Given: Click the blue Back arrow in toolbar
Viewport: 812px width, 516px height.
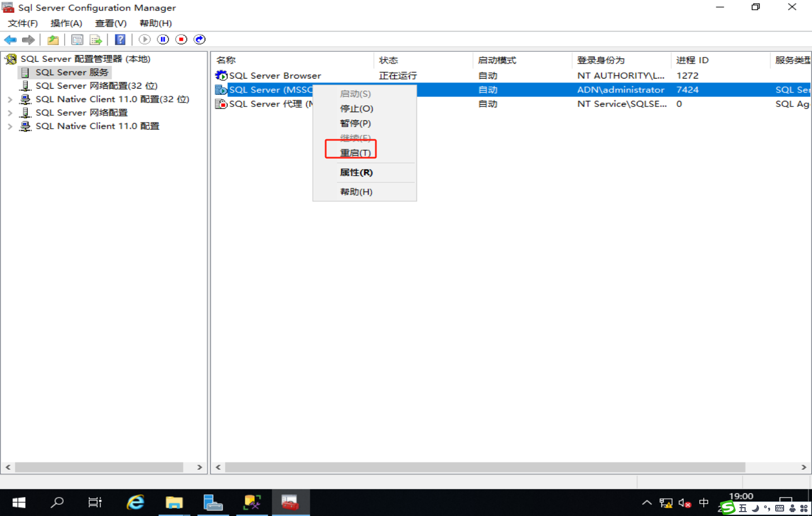Looking at the screenshot, I should tap(10, 40).
